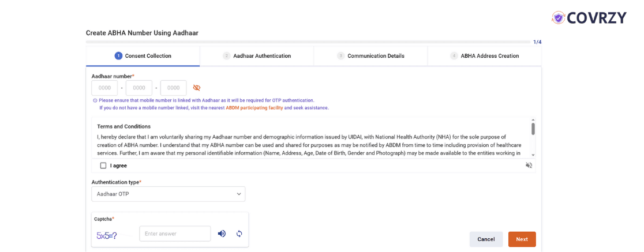Switch to Aadhaar Authentication tab
Viewport: 644px width, 252px height.
(261, 56)
